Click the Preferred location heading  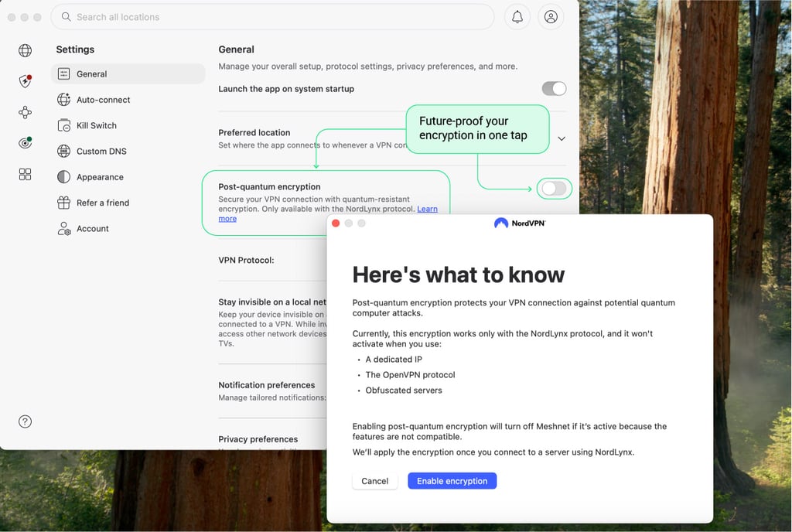[254, 133]
